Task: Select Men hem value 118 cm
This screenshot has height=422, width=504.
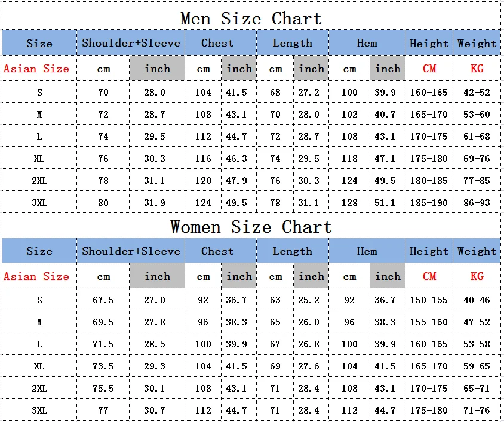Action: pyautogui.click(x=349, y=159)
